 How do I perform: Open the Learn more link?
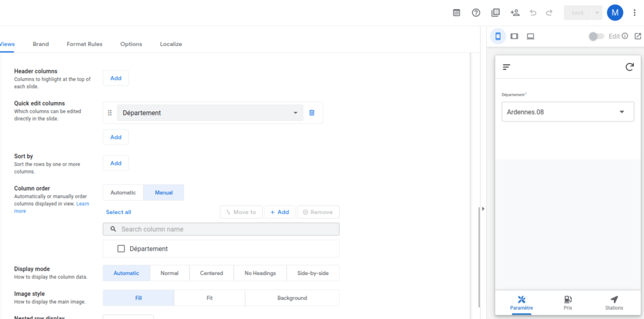click(52, 207)
